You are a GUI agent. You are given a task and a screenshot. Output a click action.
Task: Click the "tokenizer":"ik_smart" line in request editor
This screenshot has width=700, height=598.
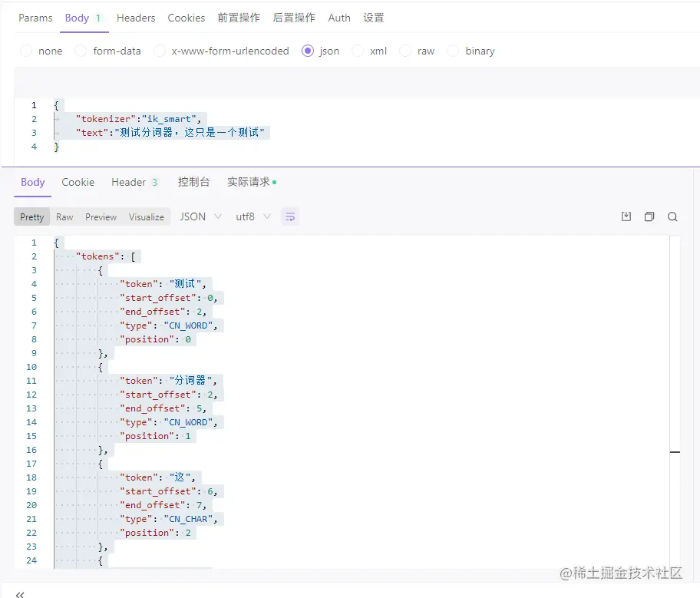tap(138, 119)
